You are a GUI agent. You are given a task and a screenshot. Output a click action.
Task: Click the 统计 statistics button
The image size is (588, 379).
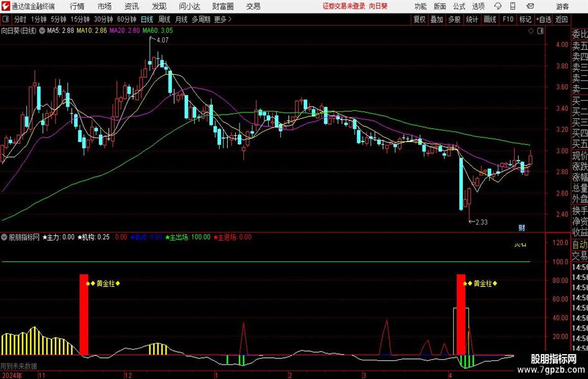pos(472,19)
